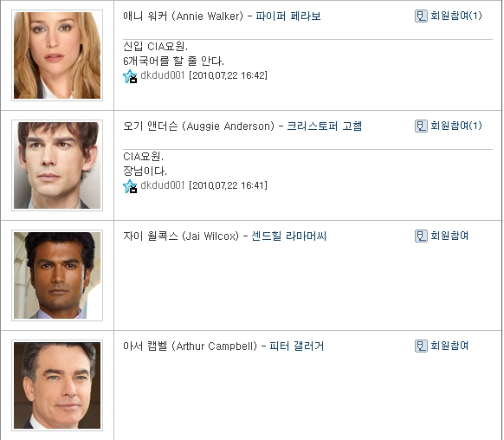
Task: Click the 회원참여 icon in Jai Wilcox row
Action: (x=421, y=236)
